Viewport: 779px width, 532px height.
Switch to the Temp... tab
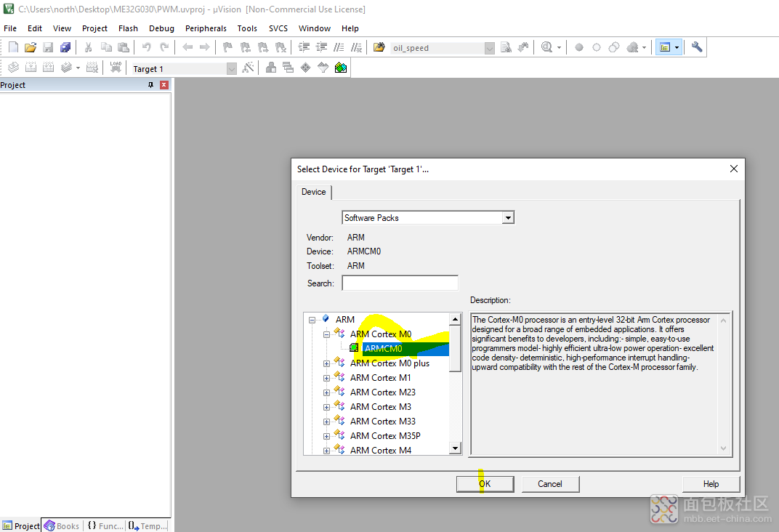(x=148, y=525)
